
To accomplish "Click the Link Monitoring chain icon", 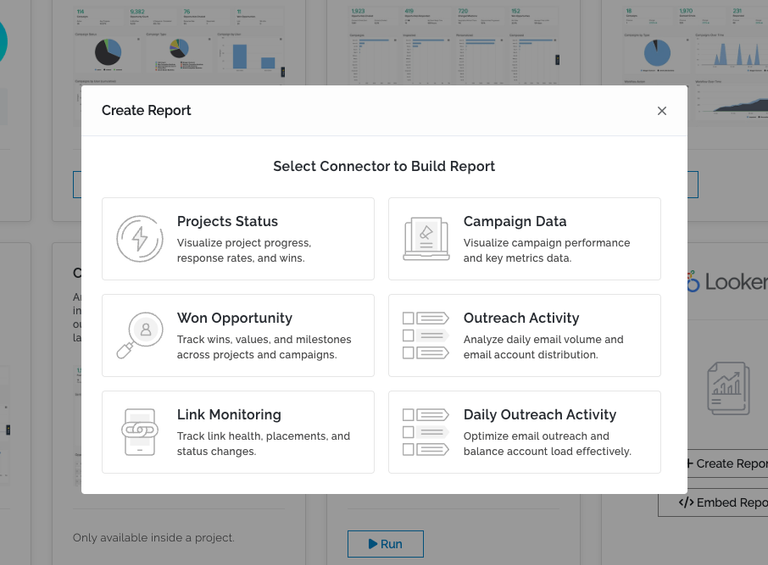I will click(x=140, y=432).
